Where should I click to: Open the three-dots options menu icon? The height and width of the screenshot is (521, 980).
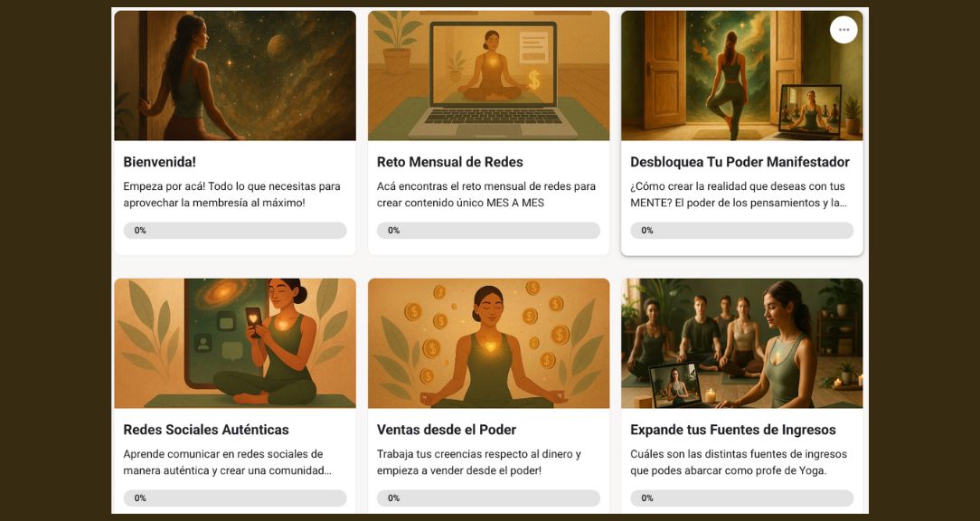(843, 29)
